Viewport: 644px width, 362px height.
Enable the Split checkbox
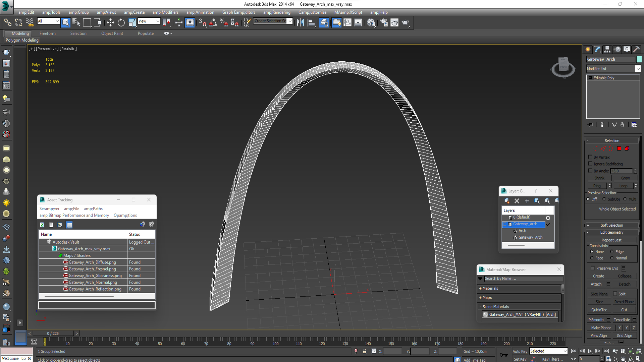[x=615, y=294]
